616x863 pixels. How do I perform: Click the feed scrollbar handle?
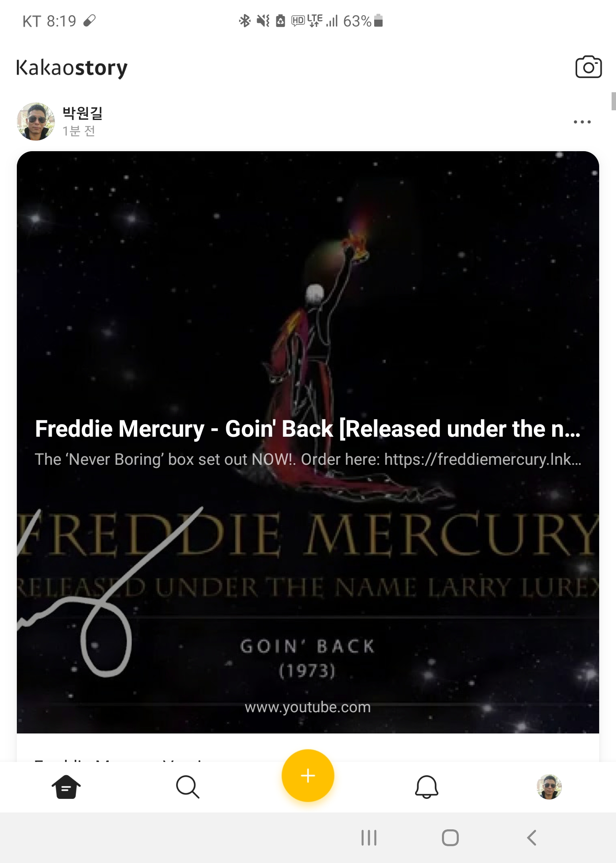pos(614,101)
